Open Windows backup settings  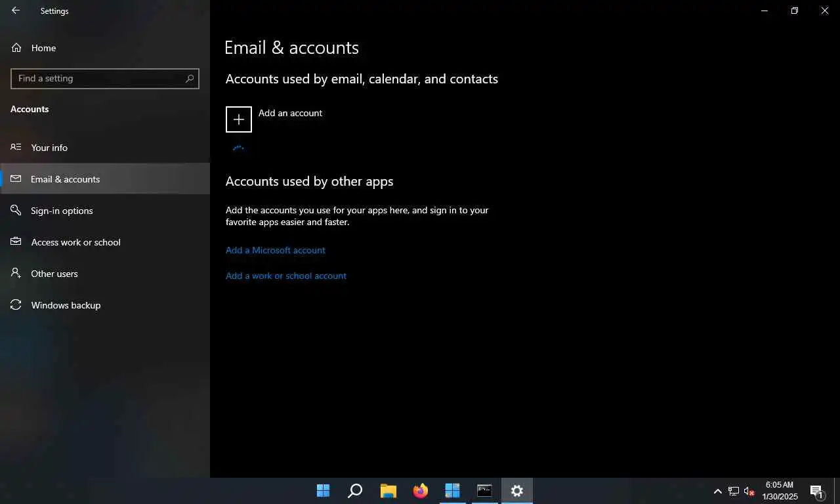click(105, 305)
